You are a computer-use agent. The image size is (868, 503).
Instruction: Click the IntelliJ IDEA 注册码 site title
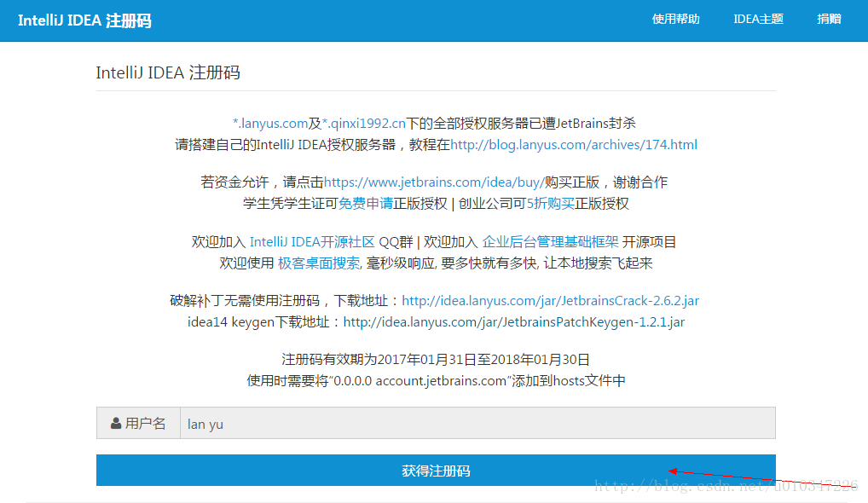[84, 20]
